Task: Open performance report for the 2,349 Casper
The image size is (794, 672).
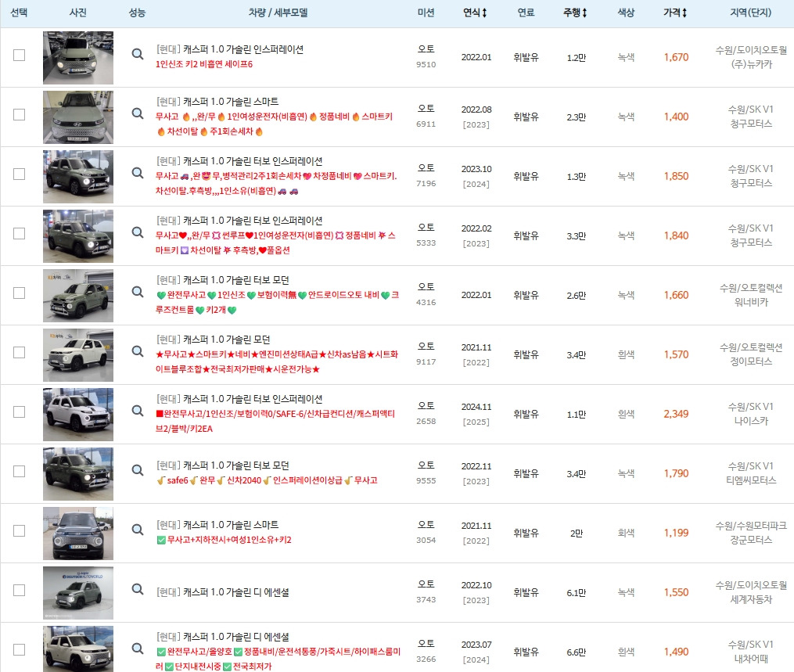Action: coord(137,411)
